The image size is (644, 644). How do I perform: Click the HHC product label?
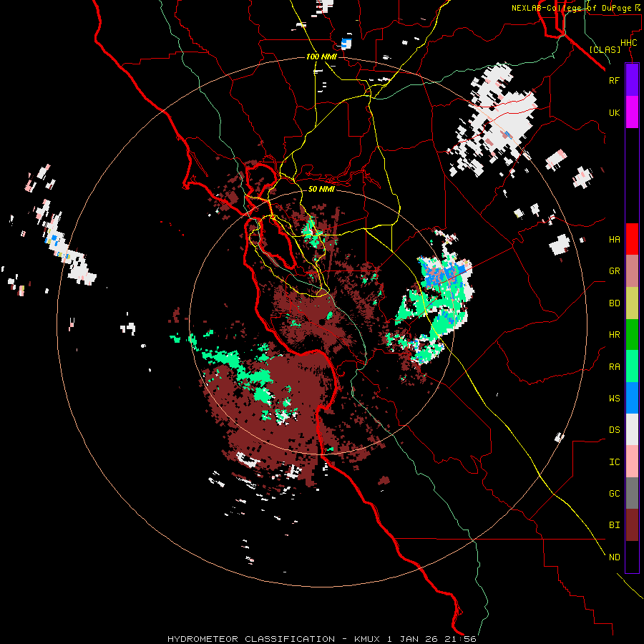point(628,43)
